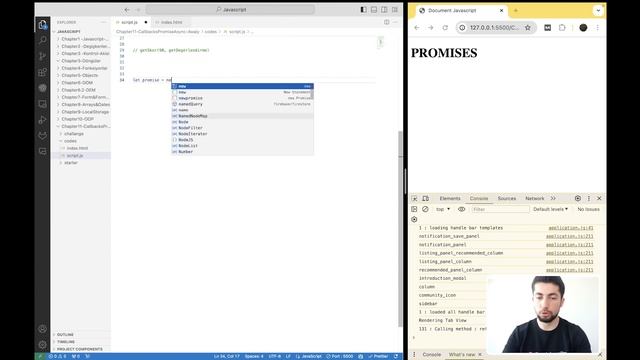
Task: Toggle secondary sidebar layout icon in title bar
Action: 384,9
